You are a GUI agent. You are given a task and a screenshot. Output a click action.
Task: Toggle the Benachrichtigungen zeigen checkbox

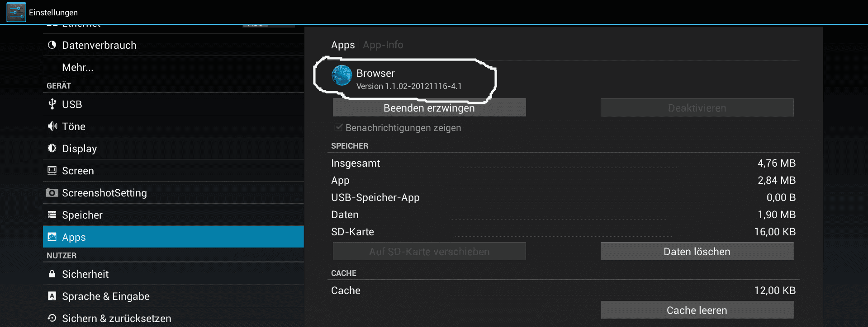coord(338,127)
